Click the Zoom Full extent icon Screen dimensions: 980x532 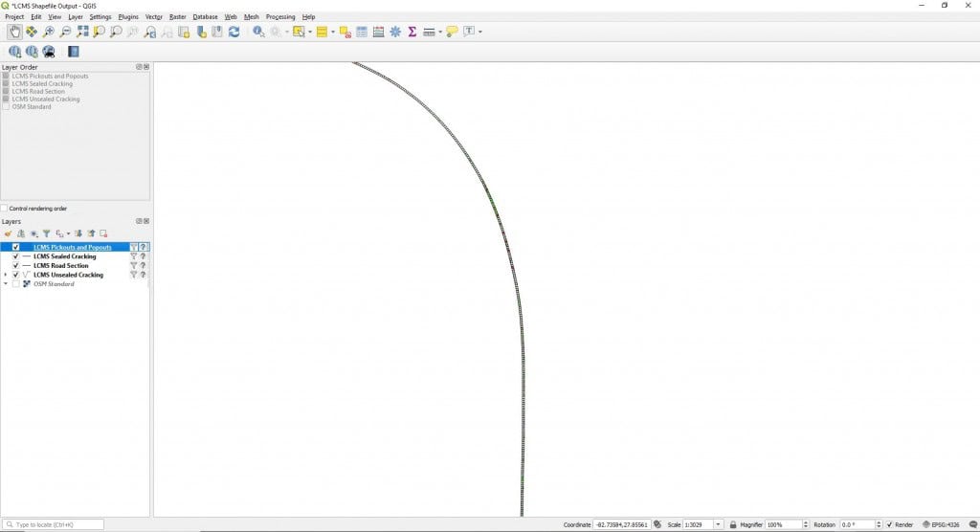[82, 32]
